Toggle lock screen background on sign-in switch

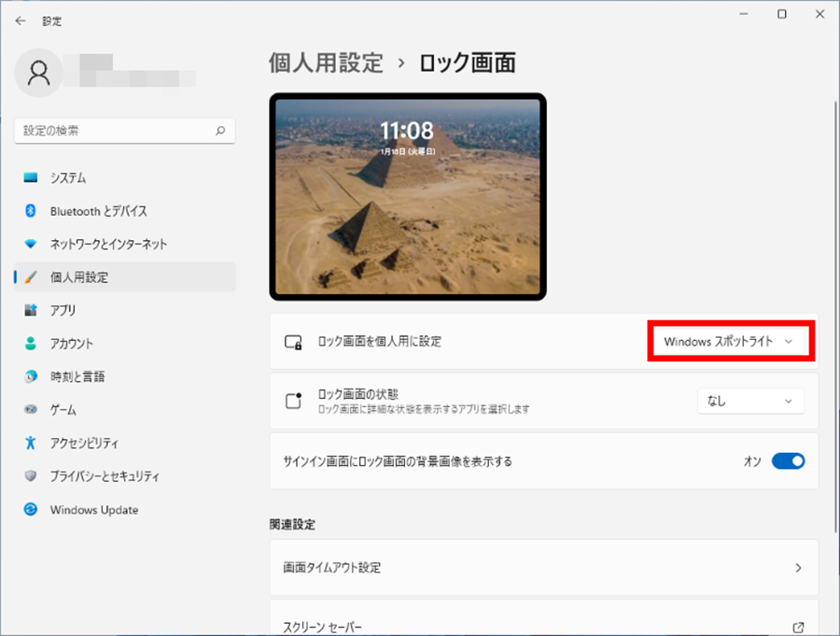coord(787,461)
